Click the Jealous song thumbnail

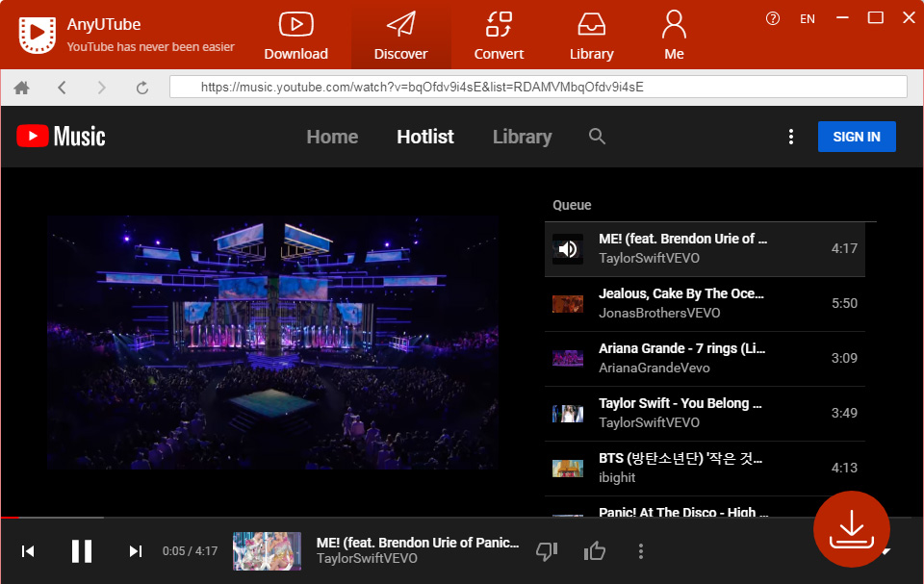[568, 303]
